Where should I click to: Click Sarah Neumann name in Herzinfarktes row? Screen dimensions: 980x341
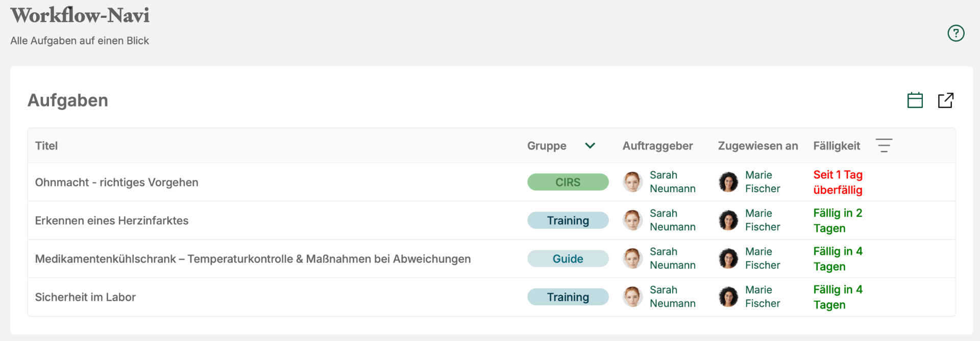(x=673, y=220)
